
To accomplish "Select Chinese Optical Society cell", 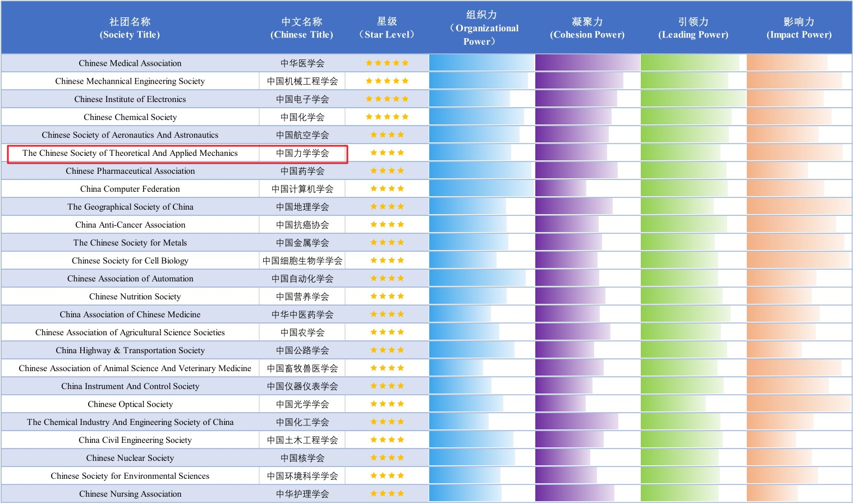I will [x=130, y=404].
